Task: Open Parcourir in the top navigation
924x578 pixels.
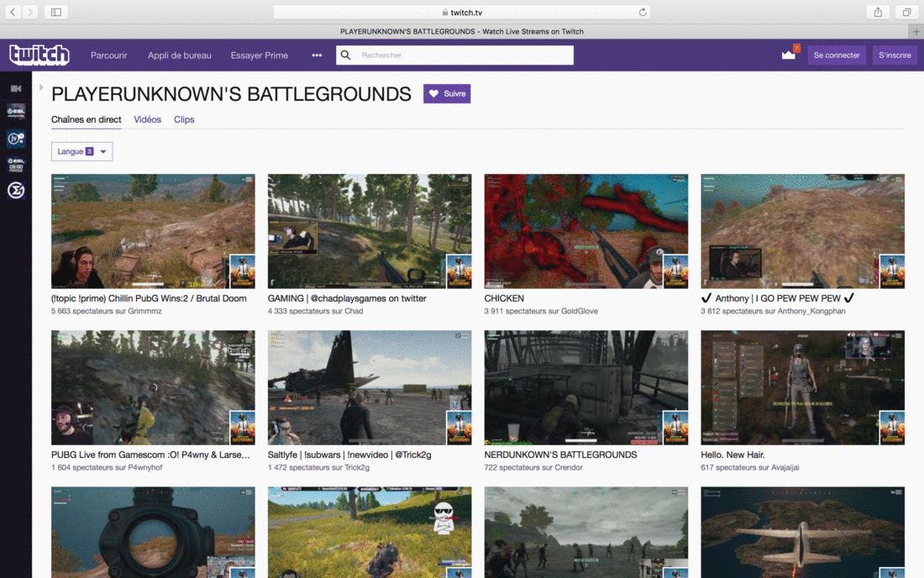Action: (x=109, y=55)
